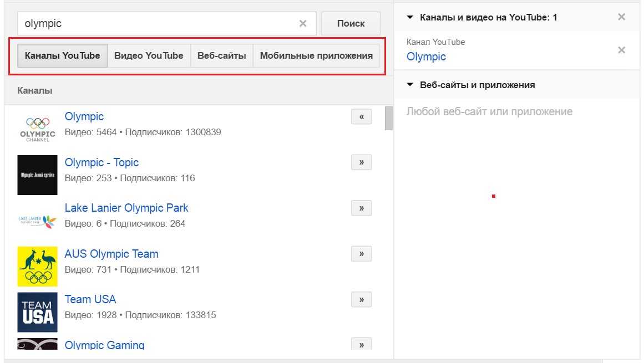Add Olympic - Topic channel with » button
Image resolution: width=644 pixels, height=363 pixels.
pos(362,162)
